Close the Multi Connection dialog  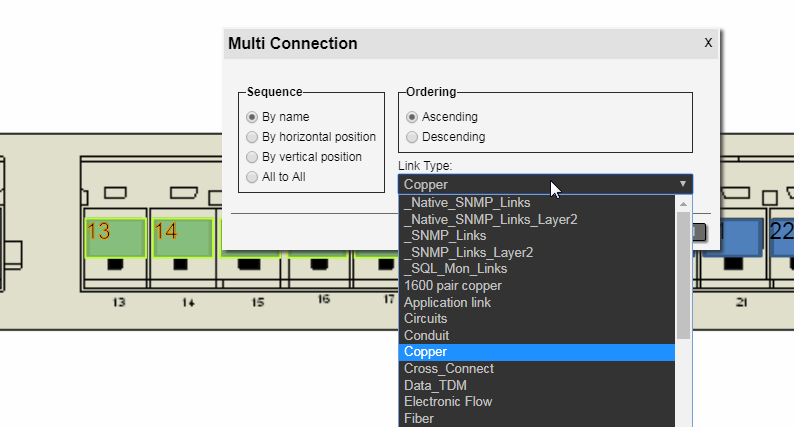(x=708, y=42)
